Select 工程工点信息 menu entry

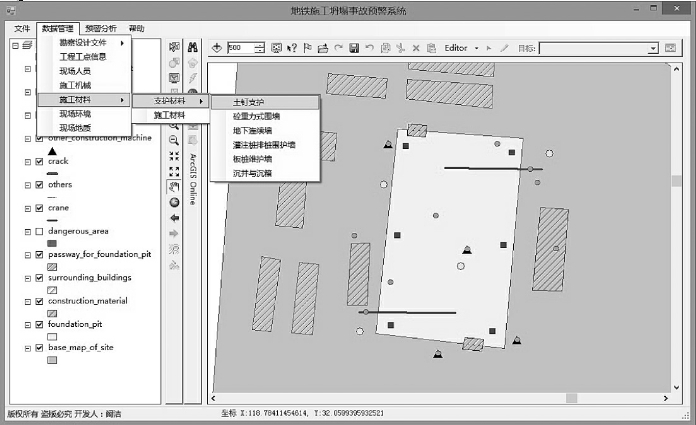pos(84,57)
